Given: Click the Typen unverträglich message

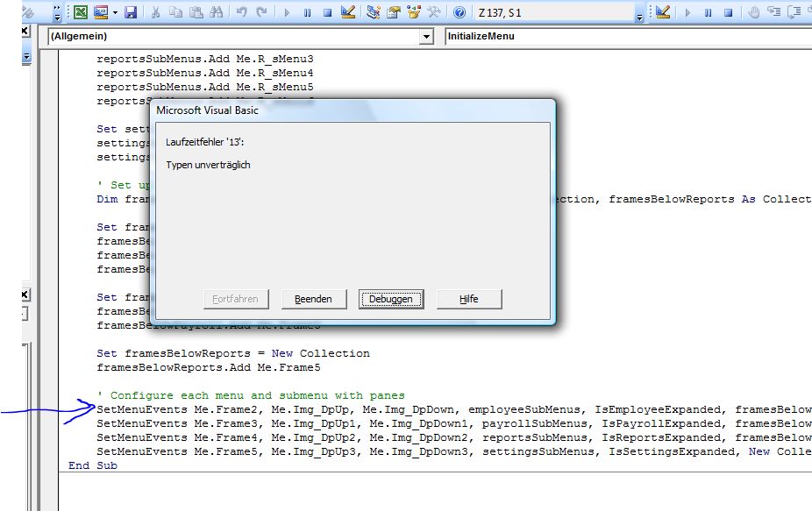Looking at the screenshot, I should [x=208, y=165].
